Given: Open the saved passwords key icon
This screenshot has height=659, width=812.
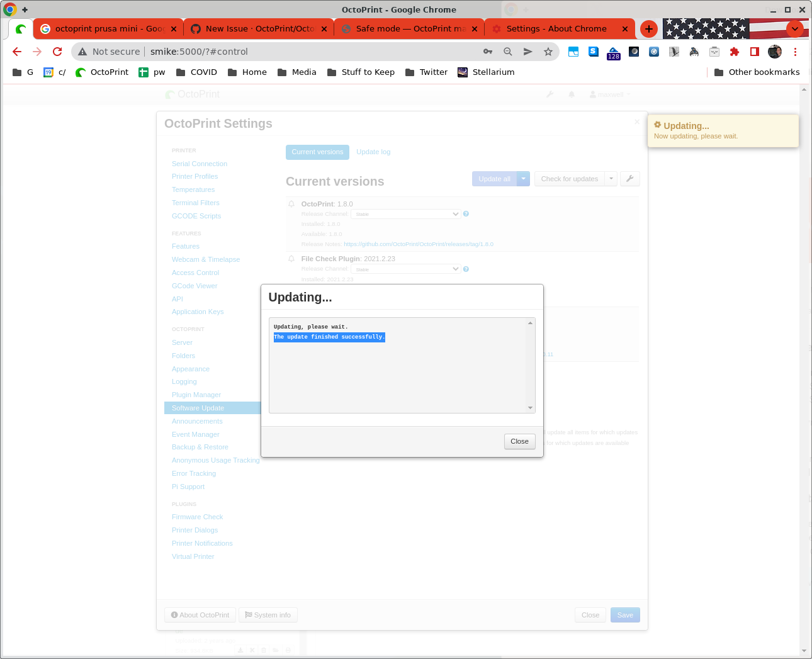Looking at the screenshot, I should click(x=488, y=52).
